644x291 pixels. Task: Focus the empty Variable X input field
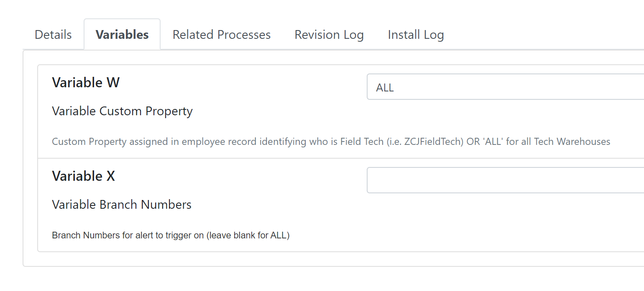pyautogui.click(x=505, y=180)
